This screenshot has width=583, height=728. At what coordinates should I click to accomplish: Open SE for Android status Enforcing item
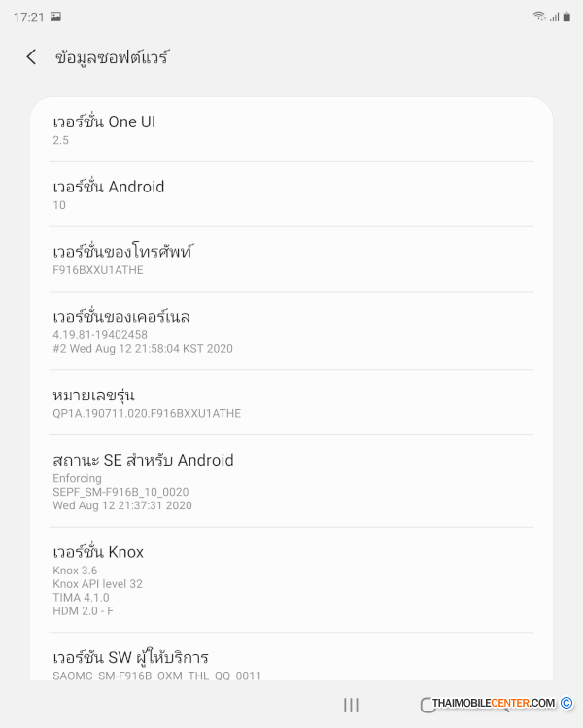(291, 481)
